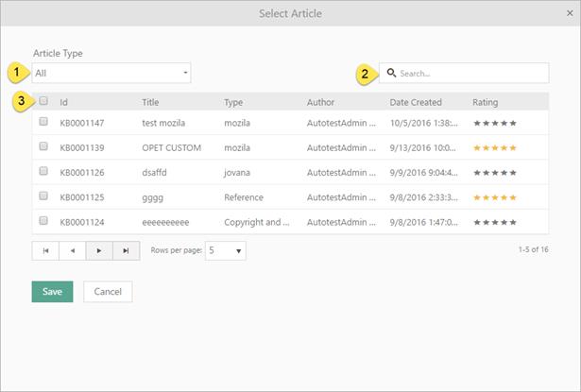This screenshot has width=581, height=392.
Task: Go to next page of results
Action: point(99,251)
